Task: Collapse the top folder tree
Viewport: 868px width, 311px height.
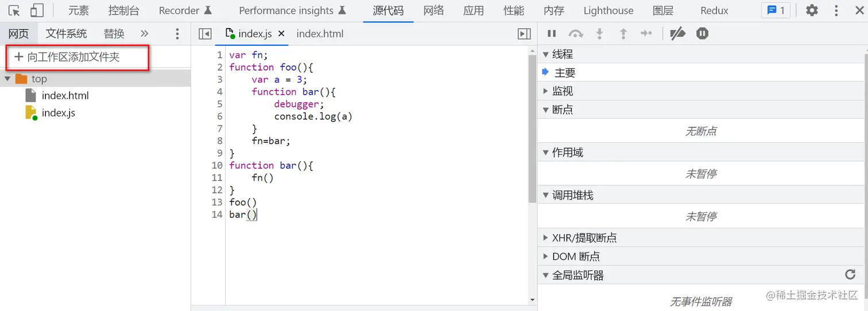Action: [x=7, y=79]
